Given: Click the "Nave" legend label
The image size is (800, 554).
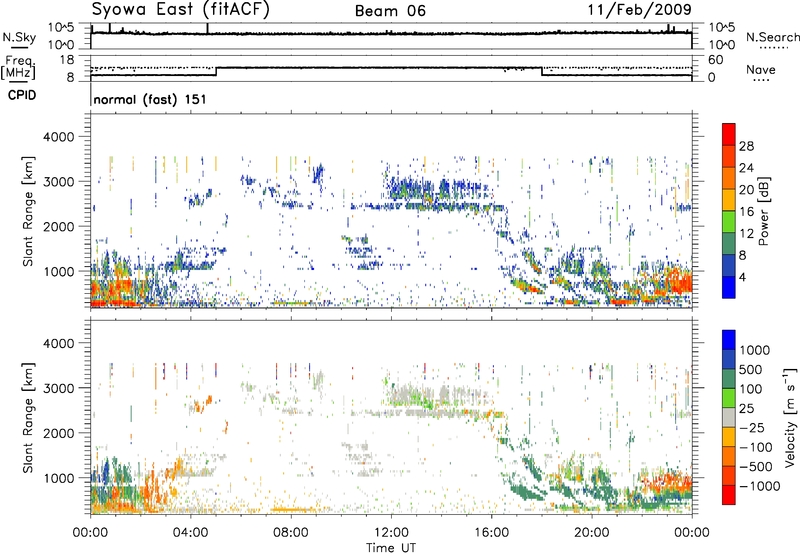Looking at the screenshot, I should coord(761,70).
